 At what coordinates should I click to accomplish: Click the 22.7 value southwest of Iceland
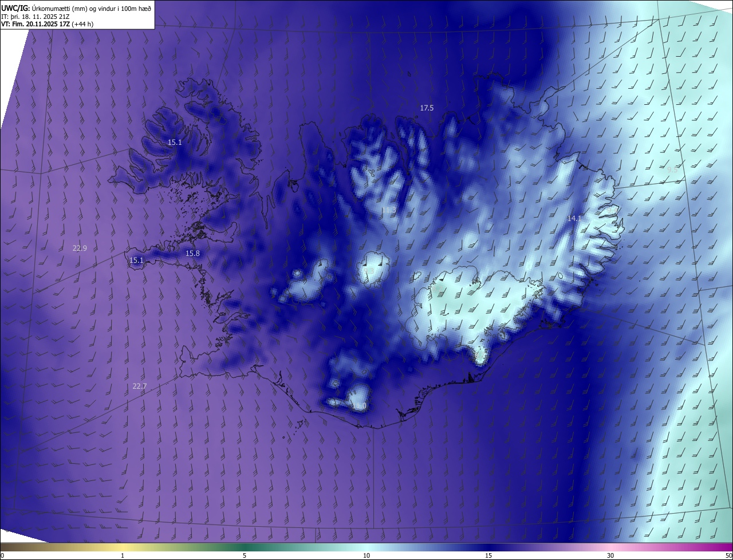click(x=140, y=386)
